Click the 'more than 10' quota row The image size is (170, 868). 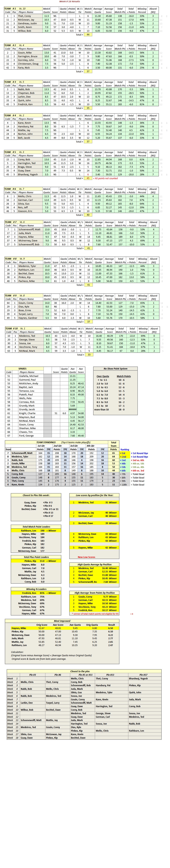click(101, 409)
